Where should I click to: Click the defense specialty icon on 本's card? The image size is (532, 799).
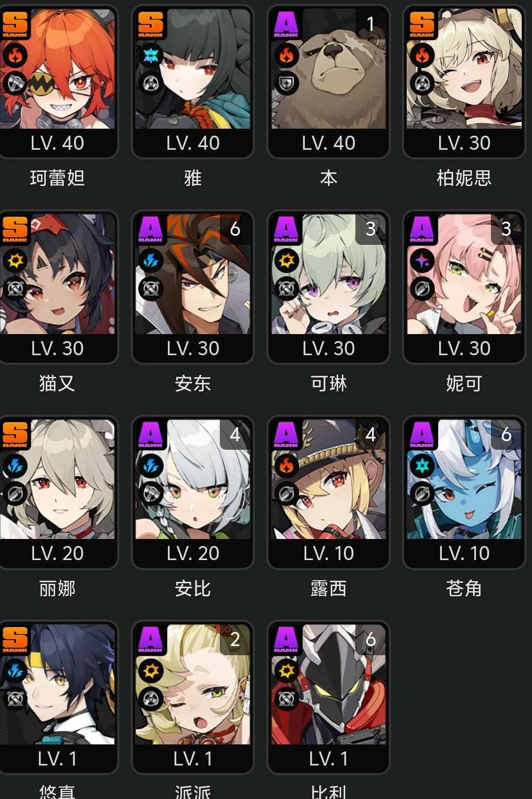tap(286, 84)
